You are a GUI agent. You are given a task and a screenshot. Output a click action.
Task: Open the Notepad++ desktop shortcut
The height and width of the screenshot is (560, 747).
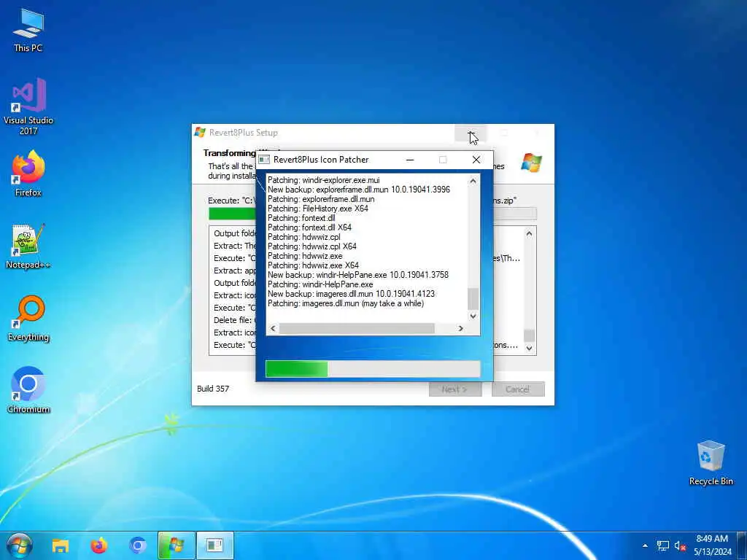coord(28,246)
